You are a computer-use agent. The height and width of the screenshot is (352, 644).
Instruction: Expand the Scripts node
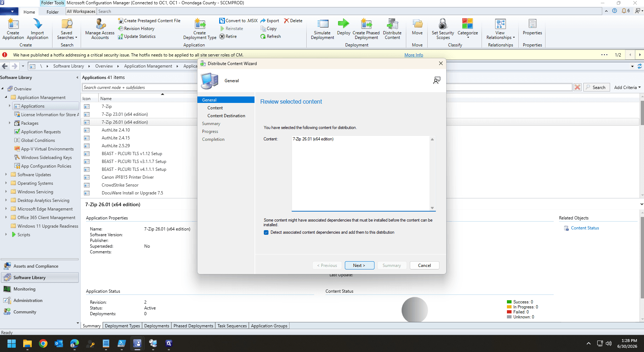(6, 234)
